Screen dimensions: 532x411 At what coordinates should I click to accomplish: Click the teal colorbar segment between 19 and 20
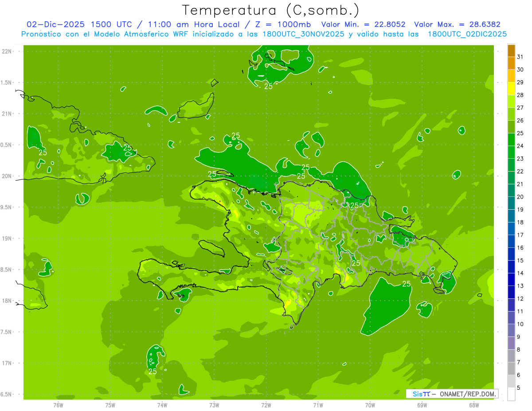(x=511, y=203)
